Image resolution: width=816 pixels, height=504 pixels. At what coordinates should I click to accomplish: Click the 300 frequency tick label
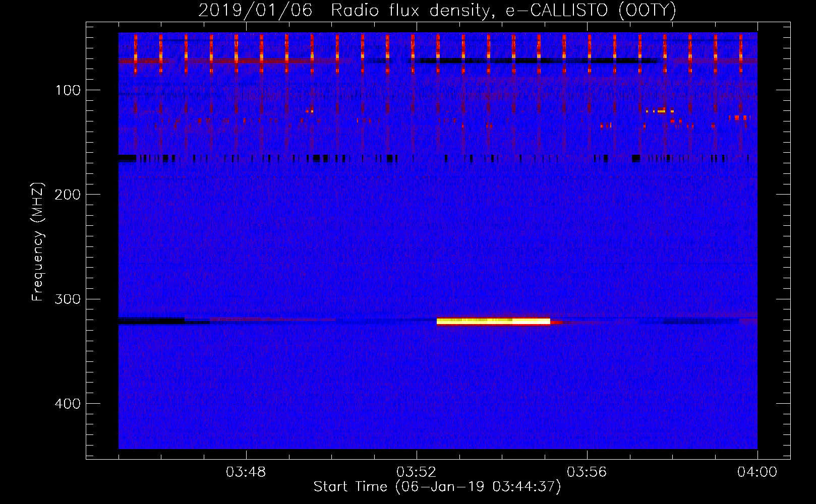coord(68,299)
